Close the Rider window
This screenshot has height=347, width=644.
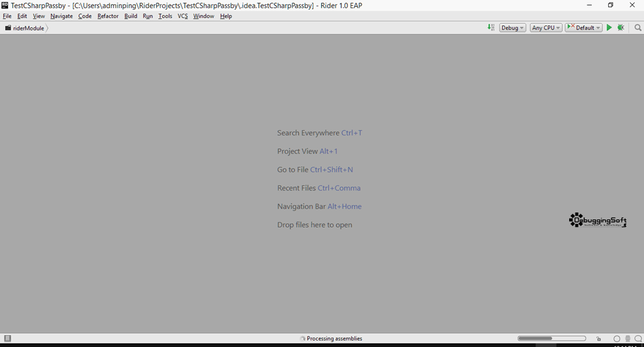pos(632,5)
